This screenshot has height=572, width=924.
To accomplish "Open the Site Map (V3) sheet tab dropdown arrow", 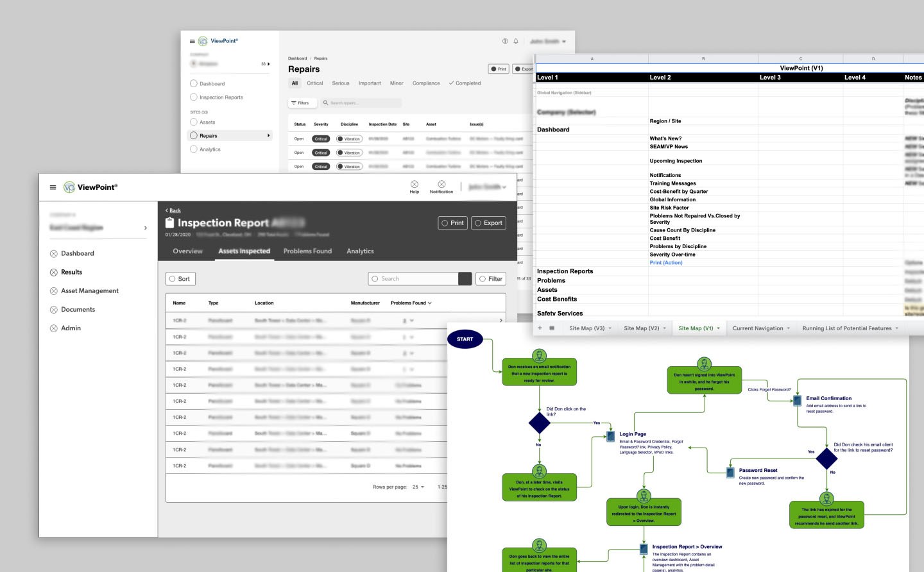I will pyautogui.click(x=610, y=328).
